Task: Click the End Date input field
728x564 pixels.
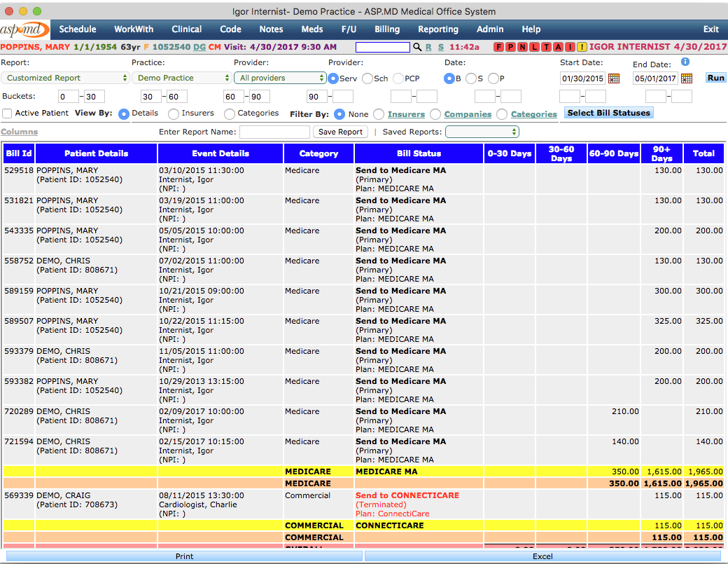Action: pyautogui.click(x=655, y=78)
